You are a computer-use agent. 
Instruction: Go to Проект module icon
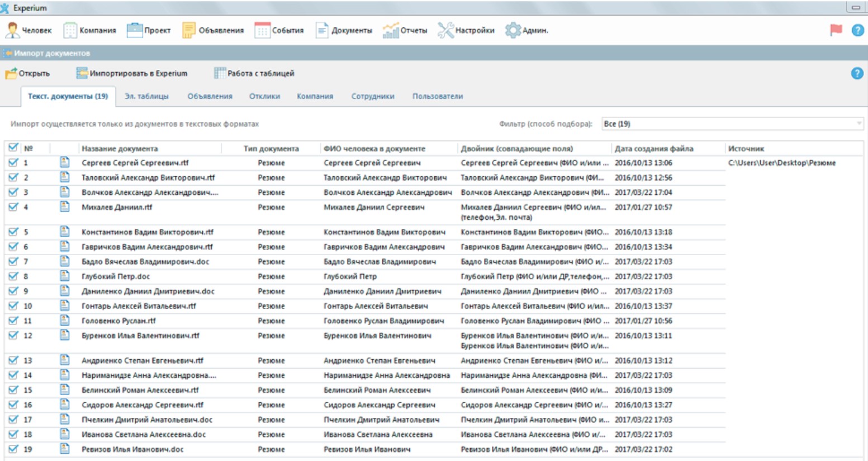135,30
